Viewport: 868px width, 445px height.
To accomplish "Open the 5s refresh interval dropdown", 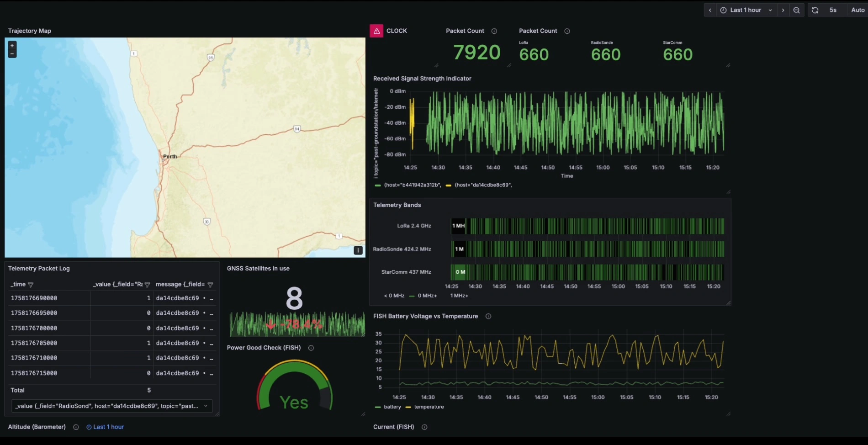I will coord(833,10).
